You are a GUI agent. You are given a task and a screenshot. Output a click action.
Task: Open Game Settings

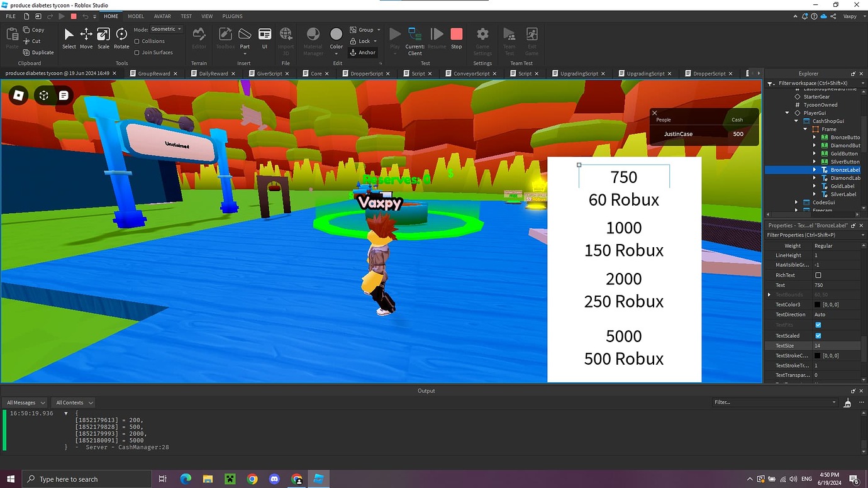482,39
